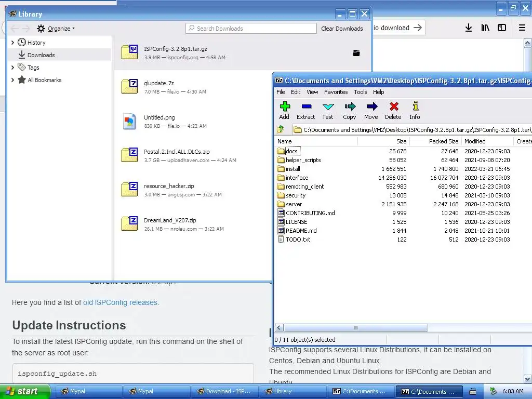Screen dimensions: 532x399
Task: Select Downloads in Library sidebar
Action: pyautogui.click(x=59, y=55)
